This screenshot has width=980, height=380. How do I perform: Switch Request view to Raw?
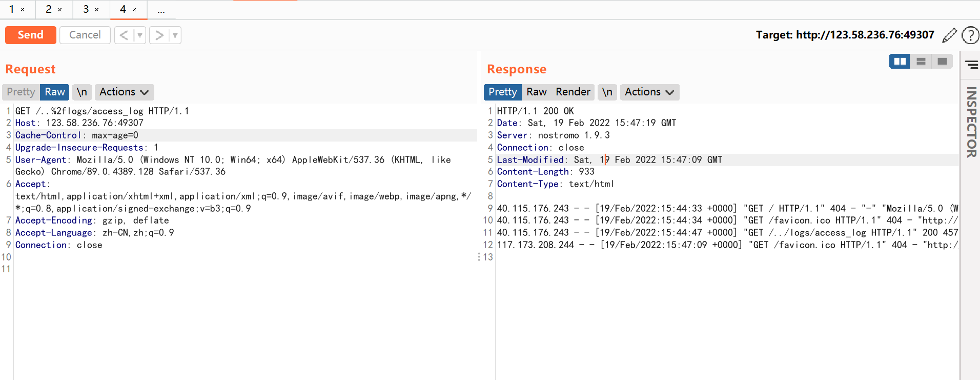point(54,92)
